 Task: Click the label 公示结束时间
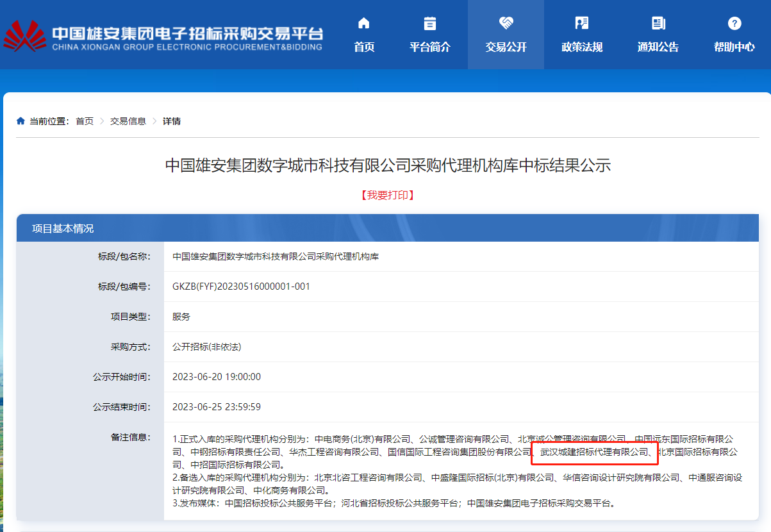122,407
